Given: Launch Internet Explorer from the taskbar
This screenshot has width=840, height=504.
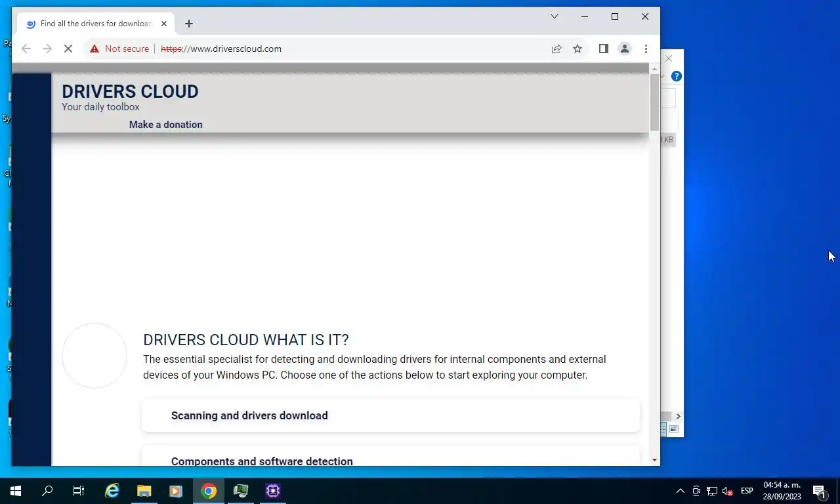Looking at the screenshot, I should point(112,491).
